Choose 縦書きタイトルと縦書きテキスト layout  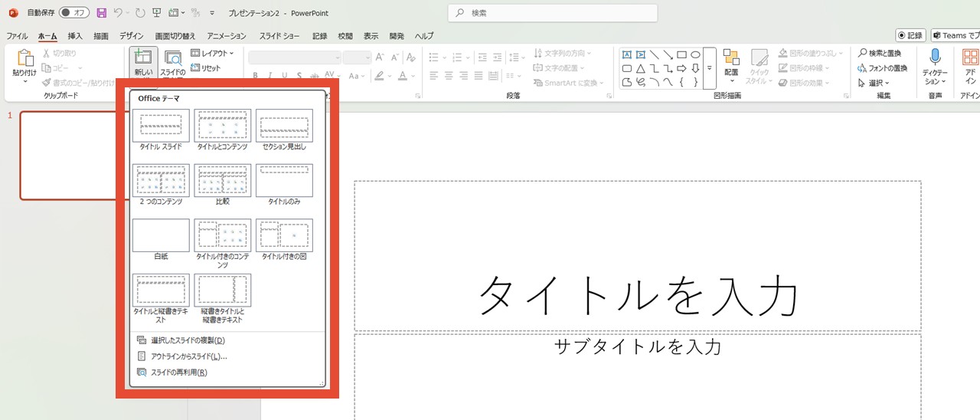pyautogui.click(x=222, y=299)
